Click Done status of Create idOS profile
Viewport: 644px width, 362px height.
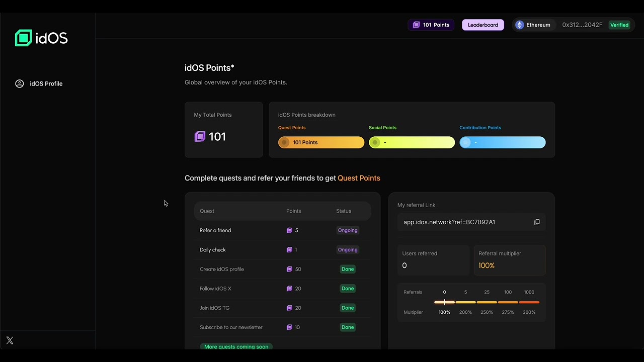click(348, 269)
